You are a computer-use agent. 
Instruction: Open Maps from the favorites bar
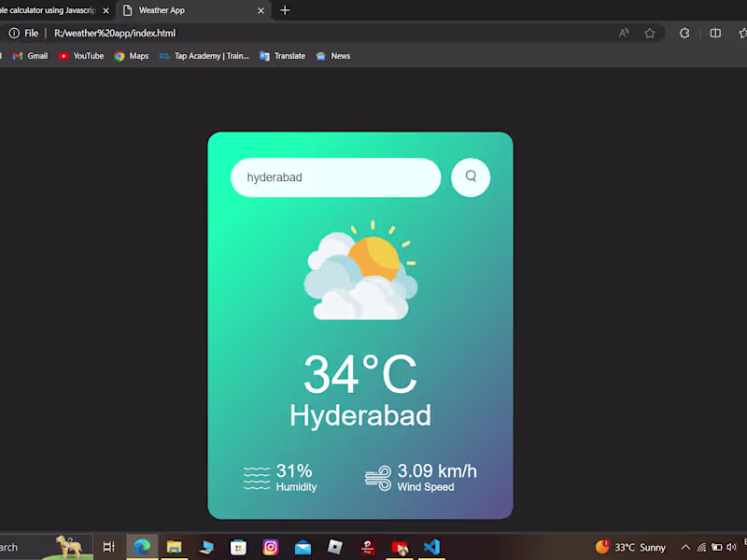[131, 55]
